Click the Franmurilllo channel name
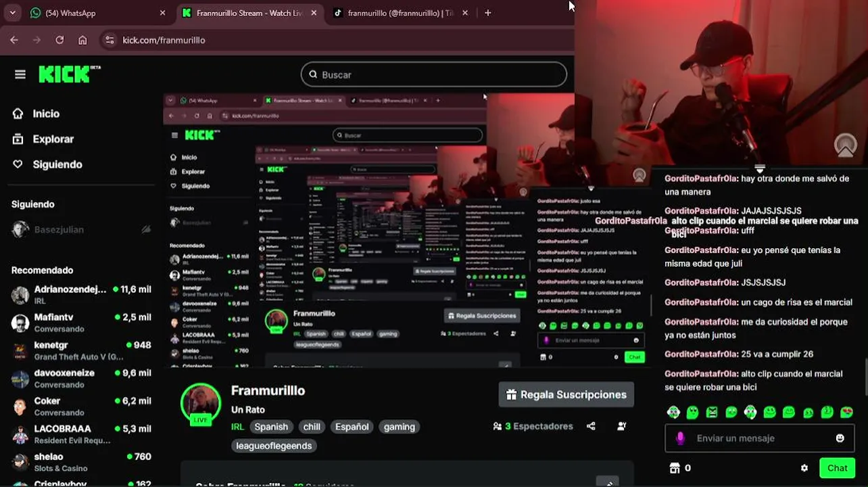868x487 pixels. pos(268,390)
